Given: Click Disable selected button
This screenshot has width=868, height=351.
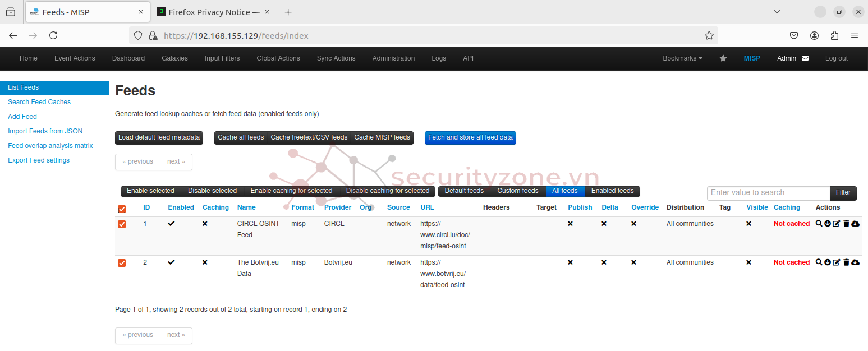Looking at the screenshot, I should pyautogui.click(x=212, y=191).
